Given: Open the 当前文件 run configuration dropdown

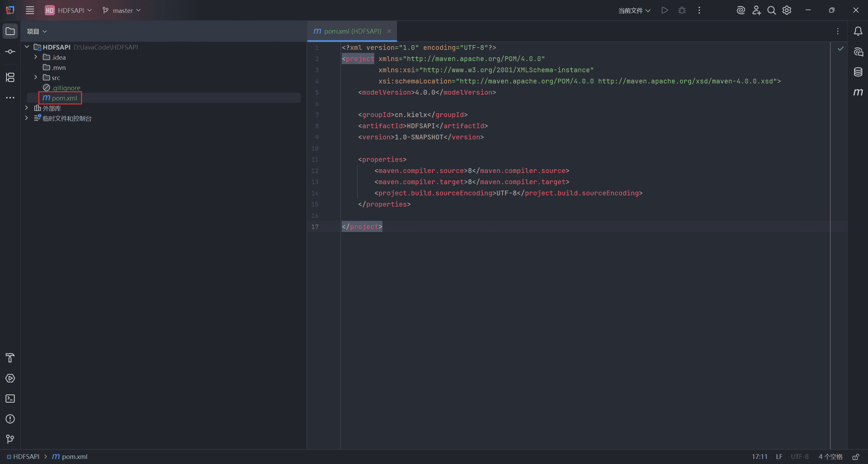Looking at the screenshot, I should [x=634, y=11].
